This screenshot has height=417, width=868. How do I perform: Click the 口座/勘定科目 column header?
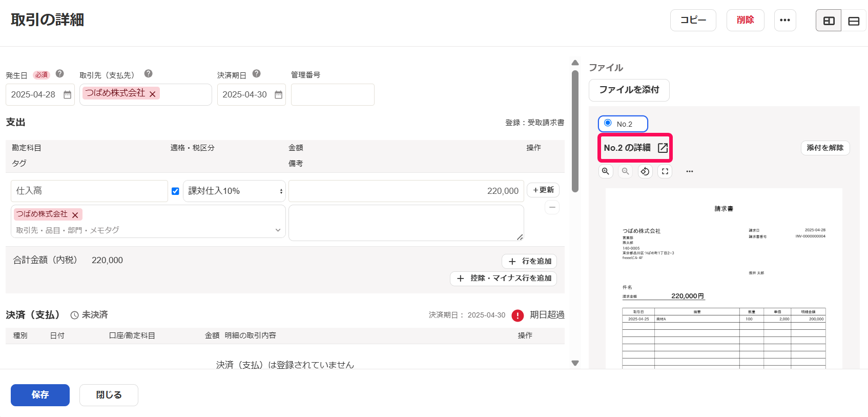[x=132, y=335]
